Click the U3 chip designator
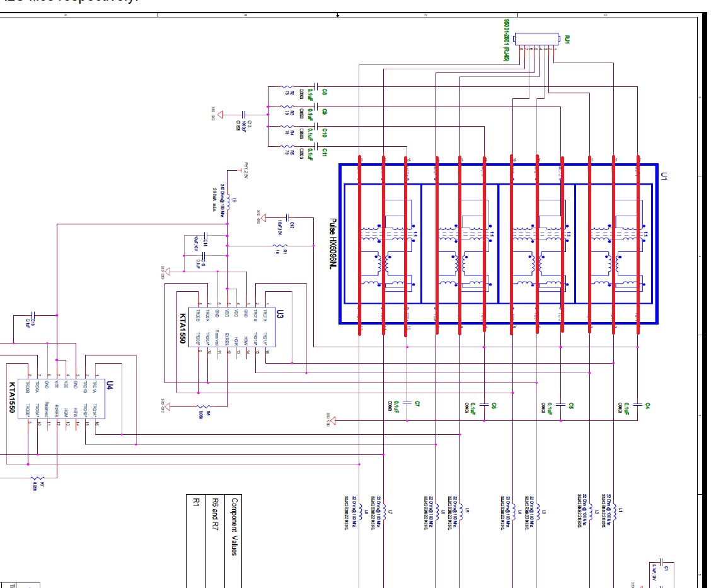716x588 pixels. (x=280, y=314)
